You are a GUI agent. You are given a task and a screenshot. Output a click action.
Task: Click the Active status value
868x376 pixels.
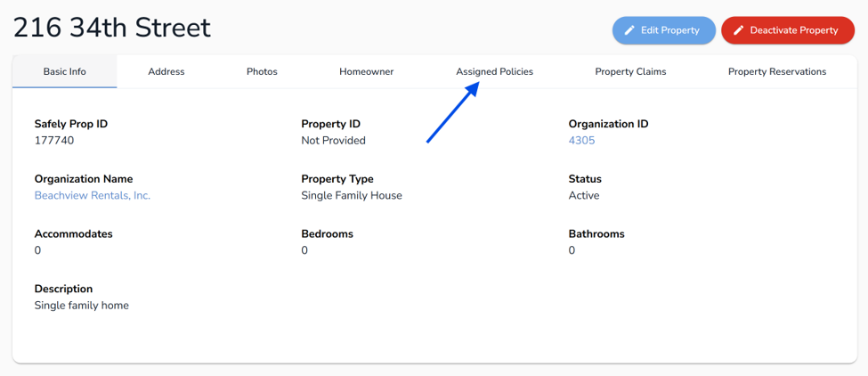(583, 195)
